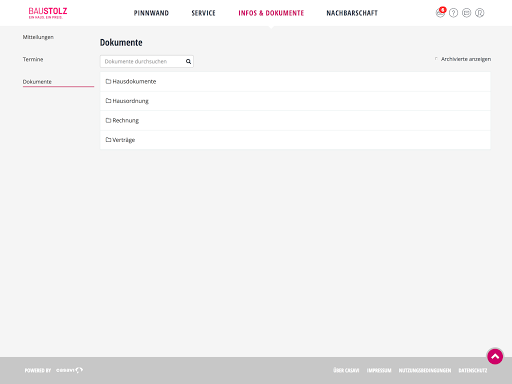Click the Baustolz logo
Image resolution: width=512 pixels, height=384 pixels.
tap(48, 13)
